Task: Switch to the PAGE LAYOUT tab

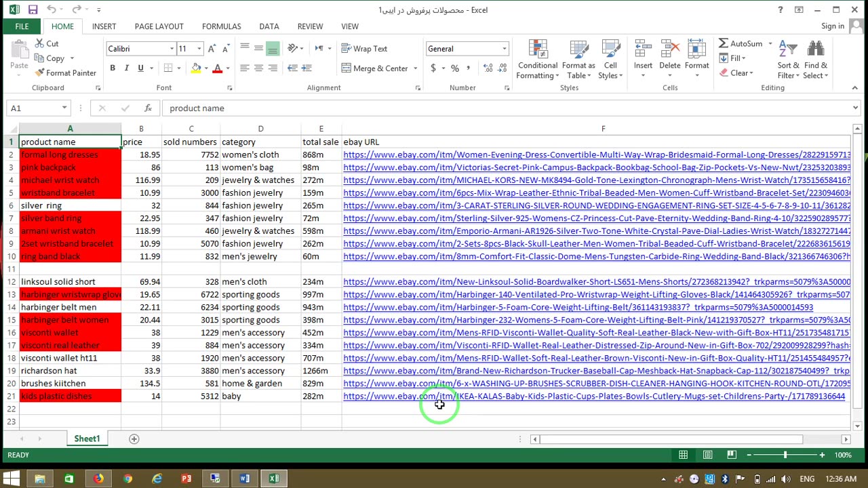Action: [x=159, y=26]
